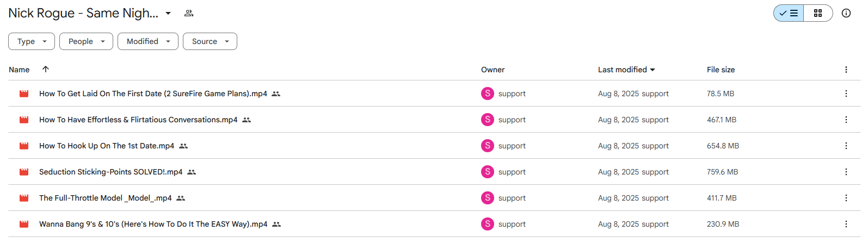The image size is (868, 243).
Task: Expand the Type filter dropdown
Action: point(32,41)
